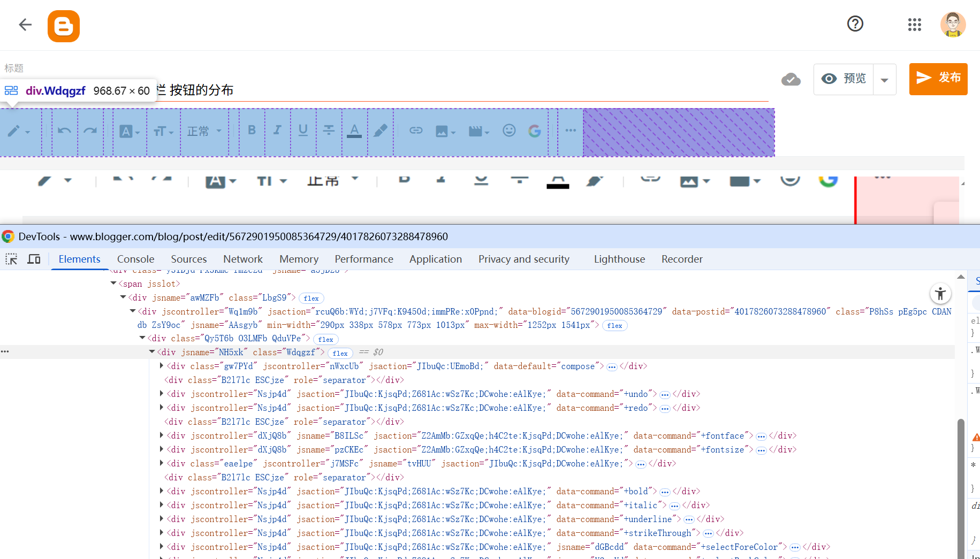Image resolution: width=980 pixels, height=559 pixels.
Task: Open the 正常 paragraph style dropdown
Action: click(x=204, y=131)
